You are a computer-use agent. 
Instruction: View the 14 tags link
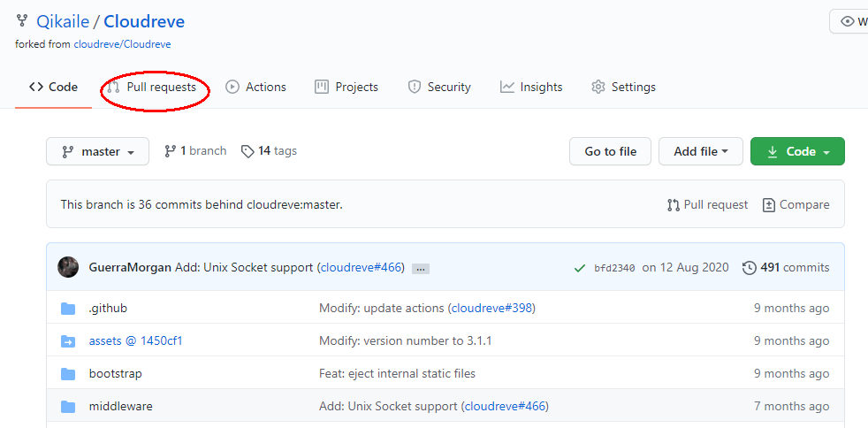269,151
